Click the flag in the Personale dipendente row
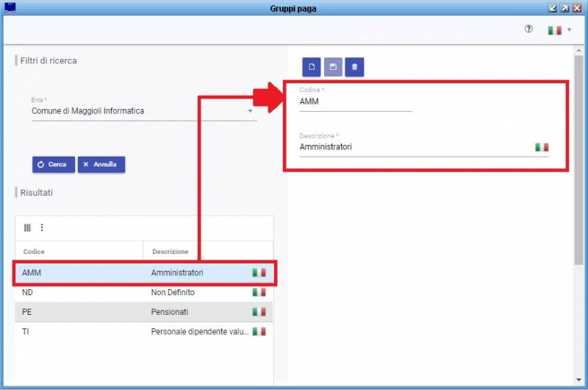 259,331
